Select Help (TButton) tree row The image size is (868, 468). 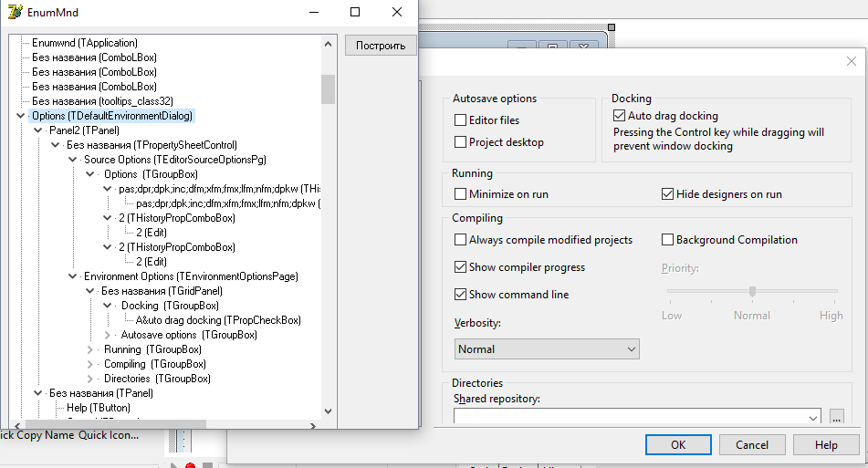point(99,408)
